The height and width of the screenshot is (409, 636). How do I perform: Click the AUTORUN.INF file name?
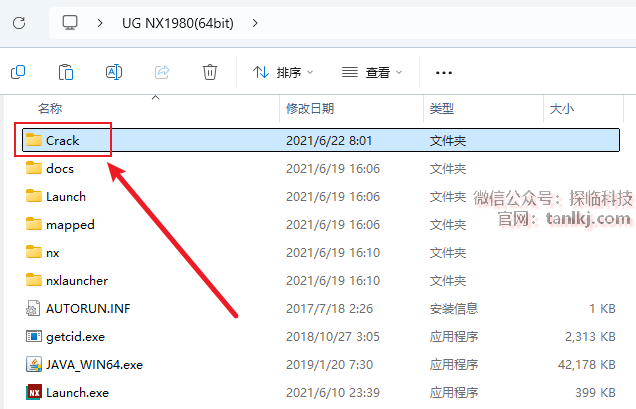coord(88,308)
